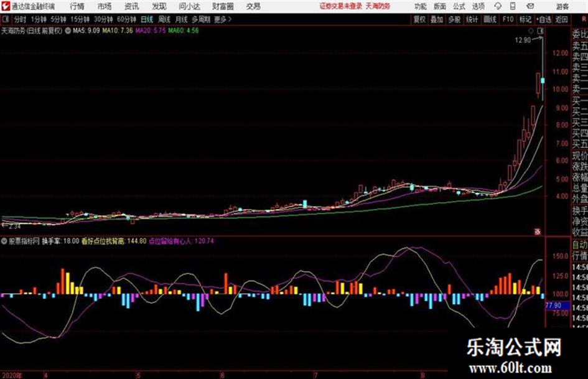Click the 2.34 low price label

click(14, 227)
